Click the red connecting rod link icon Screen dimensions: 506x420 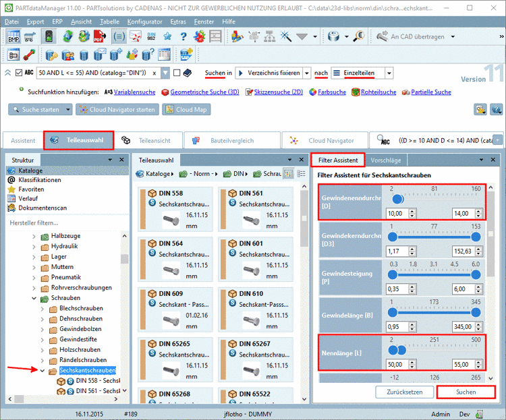[x=30, y=55]
